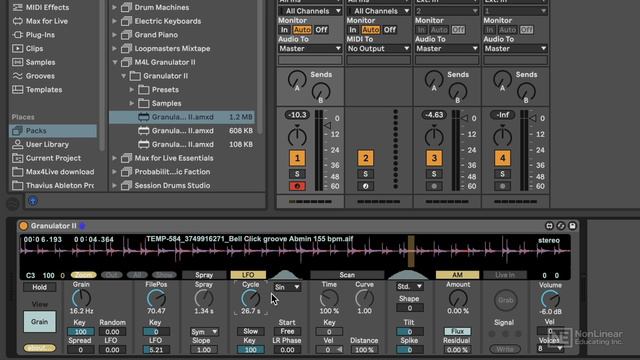Expand the Max for Live Essentials pack

tap(115, 158)
